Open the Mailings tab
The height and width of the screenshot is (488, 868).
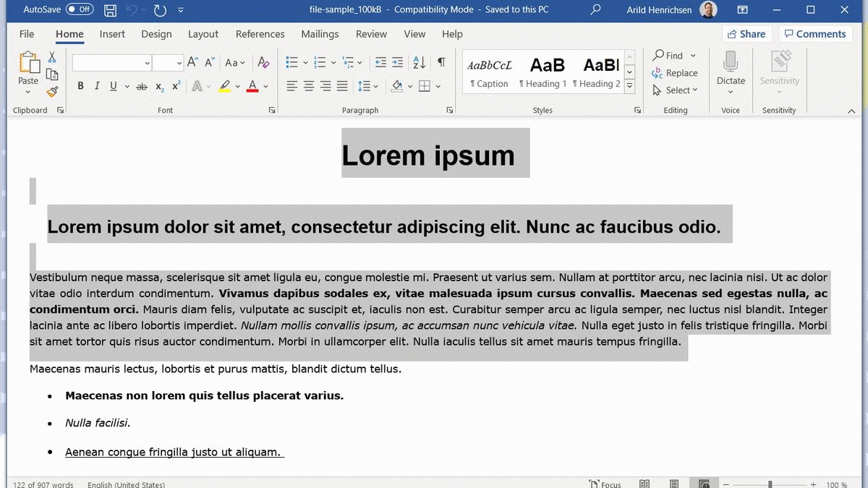320,34
